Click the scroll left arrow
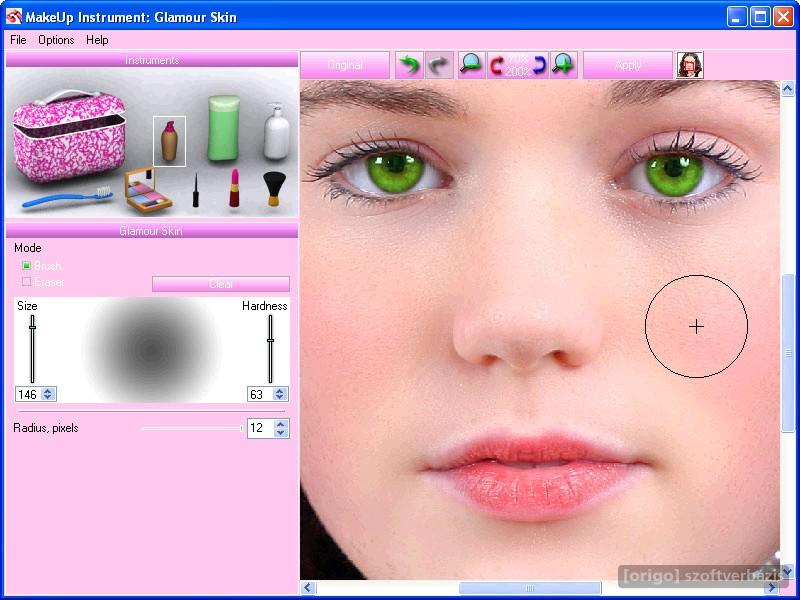This screenshot has height=600, width=800. point(308,588)
